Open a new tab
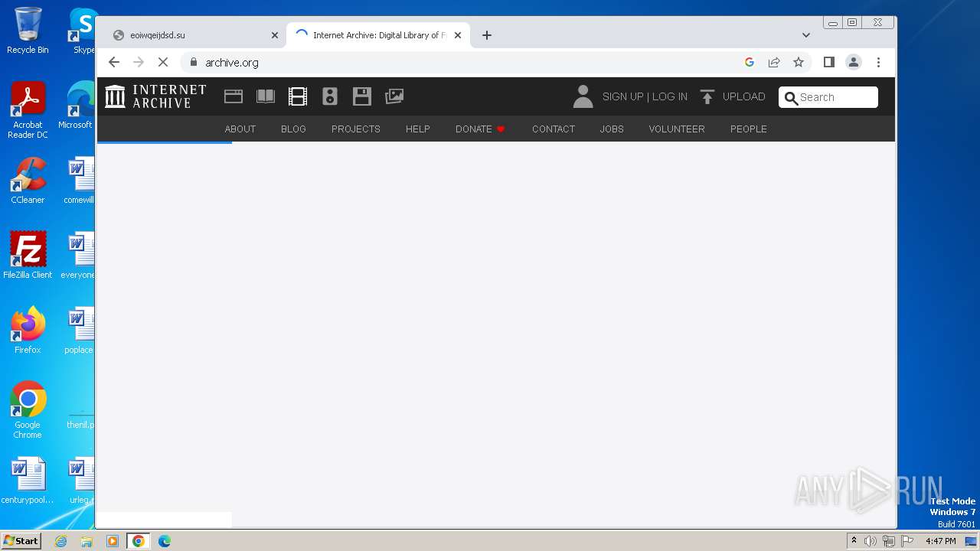The height and width of the screenshot is (551, 980). point(487,35)
